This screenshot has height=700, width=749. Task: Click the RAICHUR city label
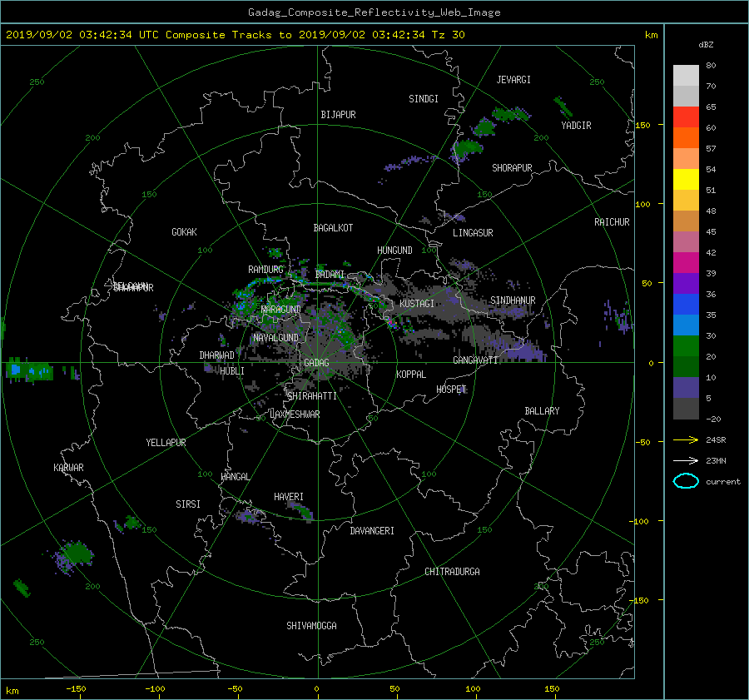click(612, 222)
